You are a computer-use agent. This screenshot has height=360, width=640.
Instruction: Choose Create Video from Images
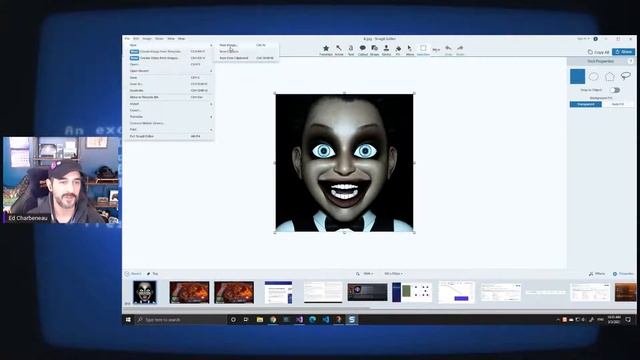pyautogui.click(x=169, y=58)
